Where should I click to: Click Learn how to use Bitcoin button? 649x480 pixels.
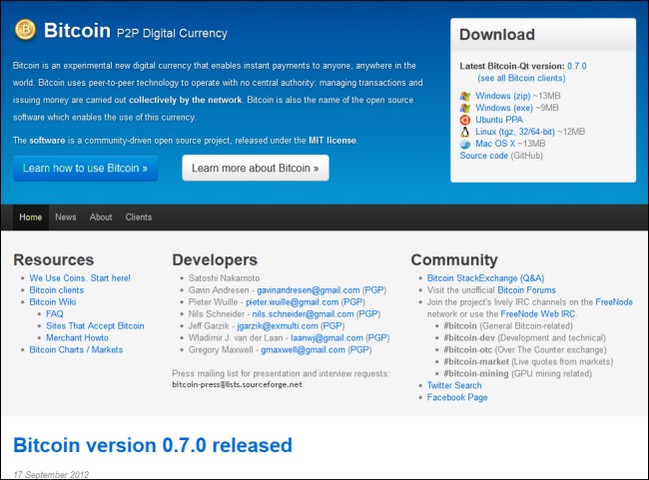pos(85,168)
